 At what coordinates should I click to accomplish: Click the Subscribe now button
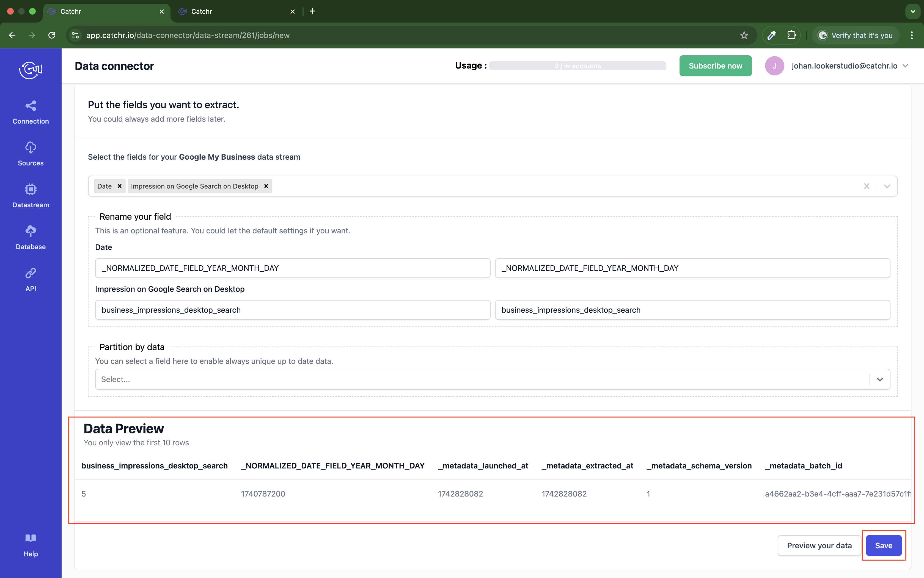[x=715, y=66]
